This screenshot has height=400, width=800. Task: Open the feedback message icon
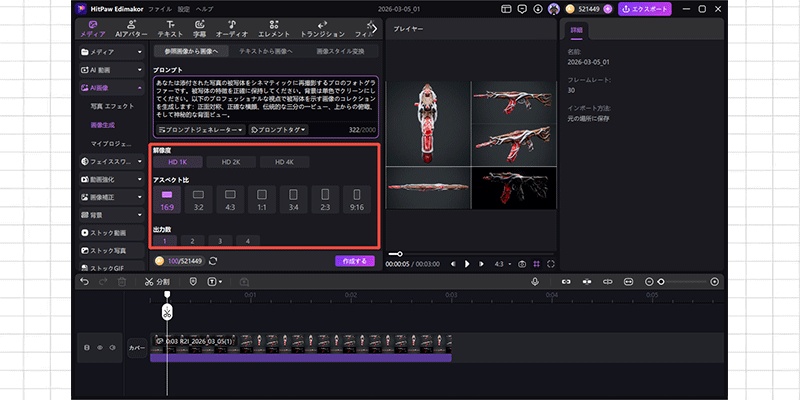point(522,9)
